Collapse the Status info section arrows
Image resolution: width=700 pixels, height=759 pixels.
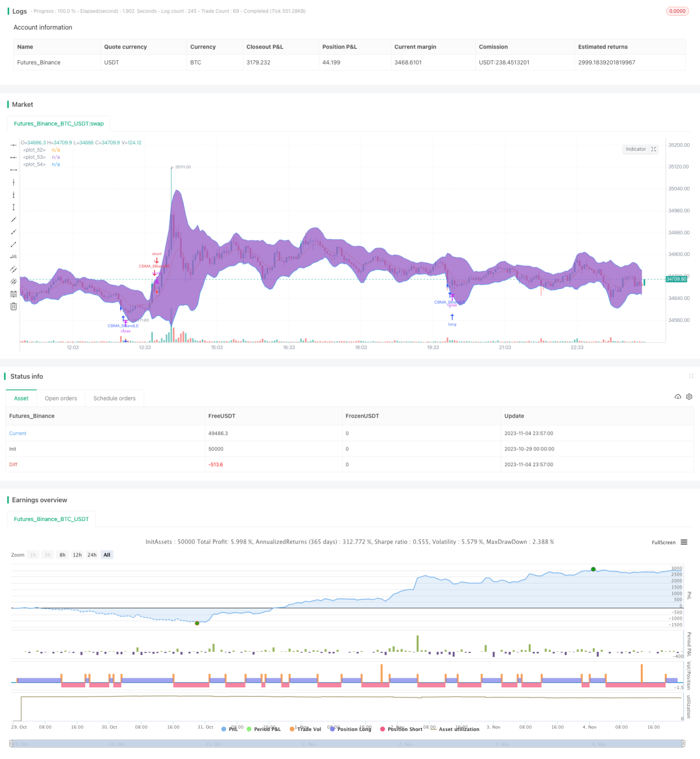coord(691,376)
